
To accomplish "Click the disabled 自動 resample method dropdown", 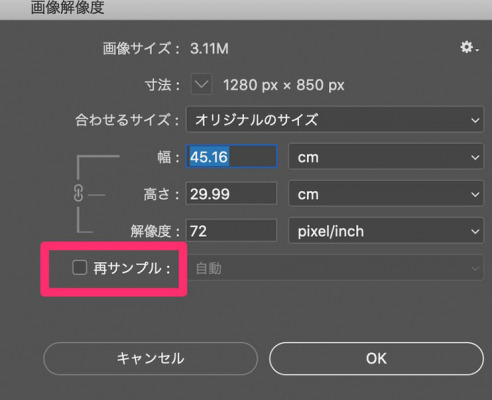I will coord(335,268).
